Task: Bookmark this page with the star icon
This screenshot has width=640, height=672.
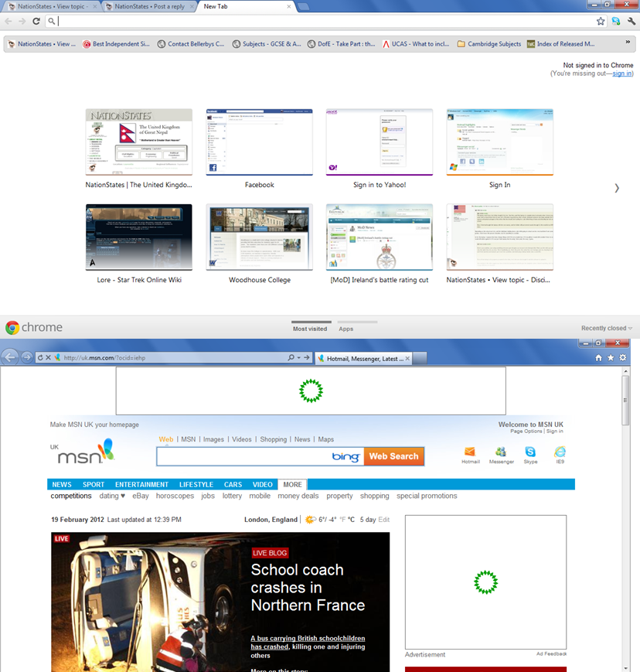Action: click(601, 22)
